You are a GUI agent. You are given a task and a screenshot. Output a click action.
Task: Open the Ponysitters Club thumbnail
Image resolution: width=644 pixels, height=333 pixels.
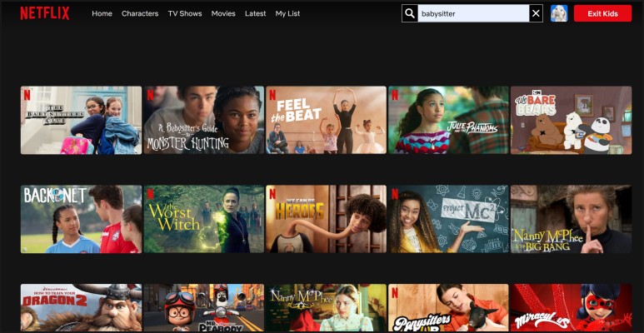tap(448, 307)
